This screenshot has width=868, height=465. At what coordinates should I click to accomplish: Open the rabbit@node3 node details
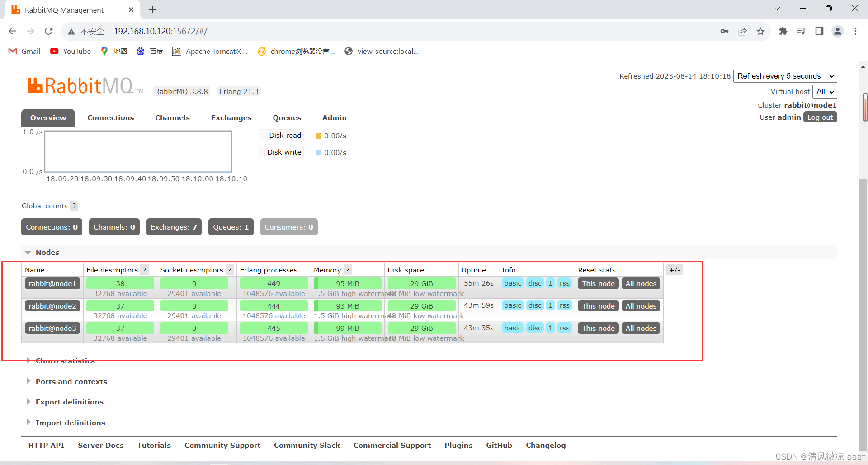[x=52, y=328]
